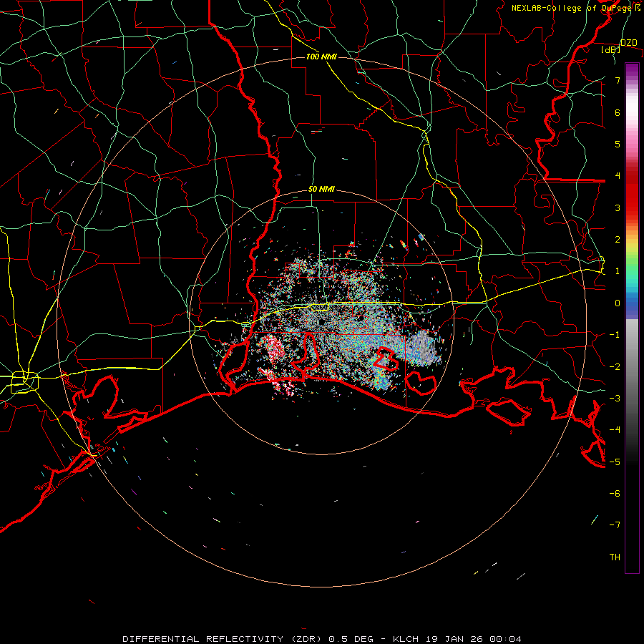The image size is (644, 644).
Task: Click the scale value "2" label
Action: click(618, 240)
